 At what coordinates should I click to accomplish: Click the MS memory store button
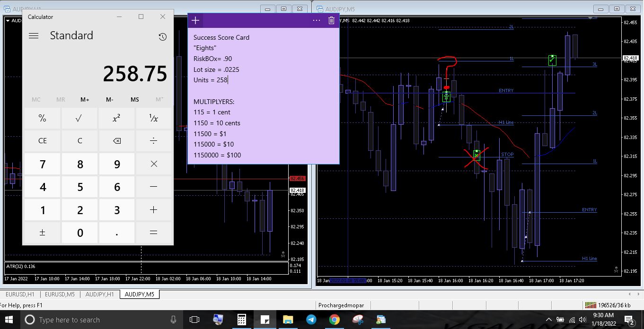tap(135, 99)
